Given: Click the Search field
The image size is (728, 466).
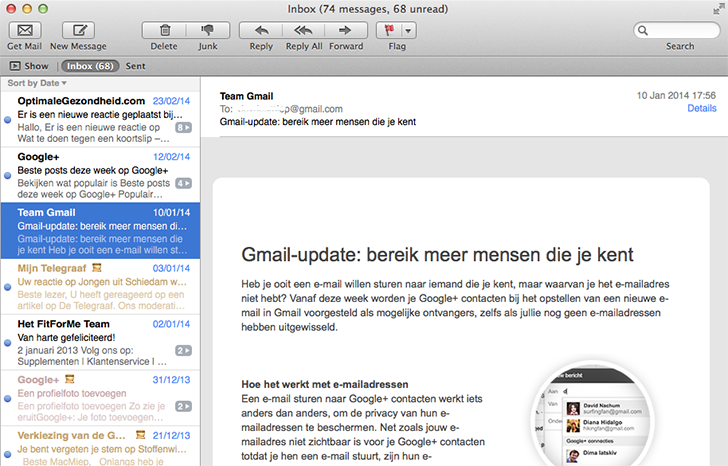Looking at the screenshot, I should click(677, 31).
